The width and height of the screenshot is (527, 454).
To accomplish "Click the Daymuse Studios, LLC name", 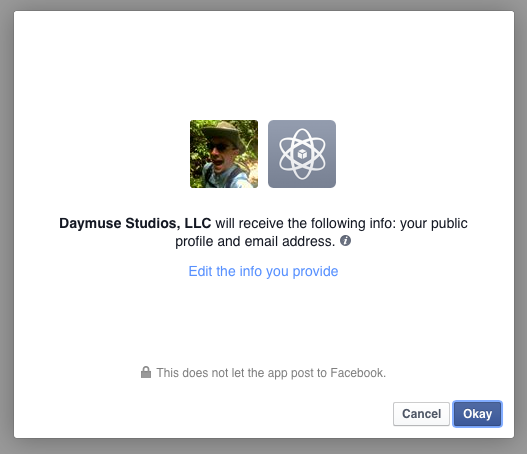I will pyautogui.click(x=135, y=223).
